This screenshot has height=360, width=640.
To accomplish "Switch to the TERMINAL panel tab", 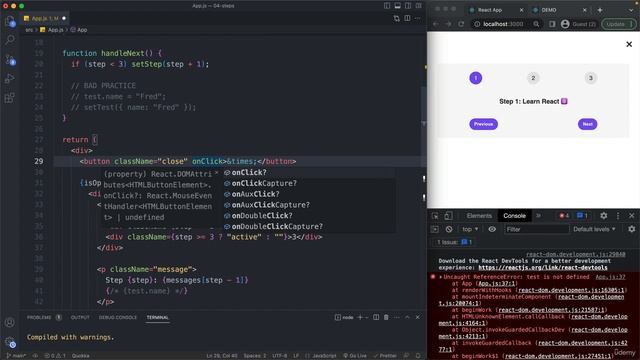I will (158, 317).
